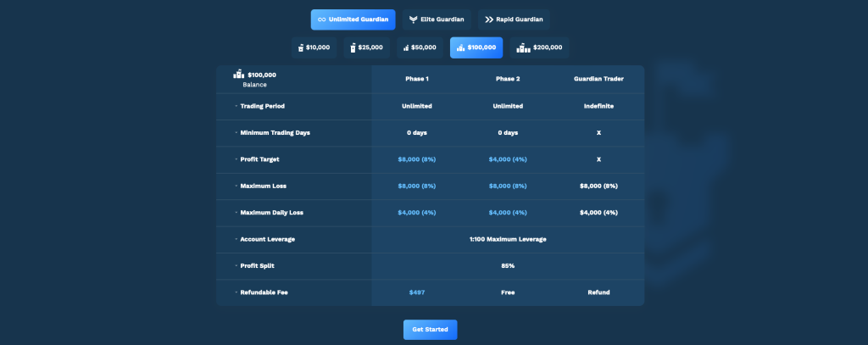Select the $100,000 account size option
The image size is (868, 345).
[x=476, y=47]
